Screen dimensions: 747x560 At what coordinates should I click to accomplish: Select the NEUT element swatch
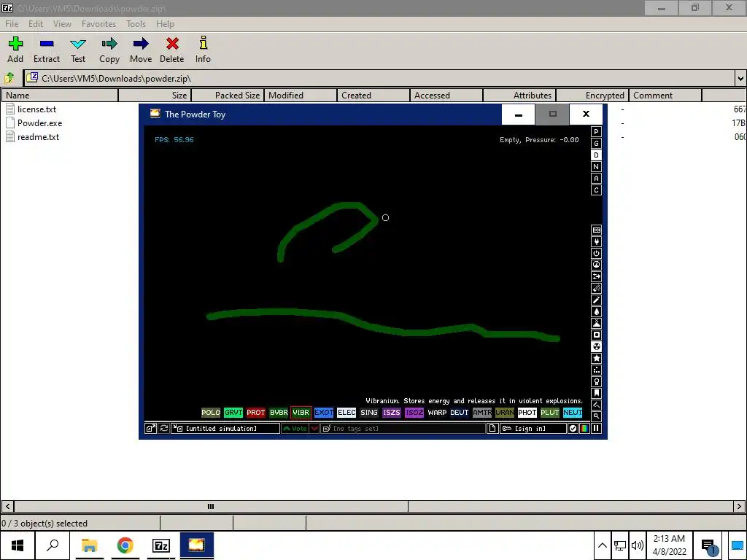click(573, 413)
